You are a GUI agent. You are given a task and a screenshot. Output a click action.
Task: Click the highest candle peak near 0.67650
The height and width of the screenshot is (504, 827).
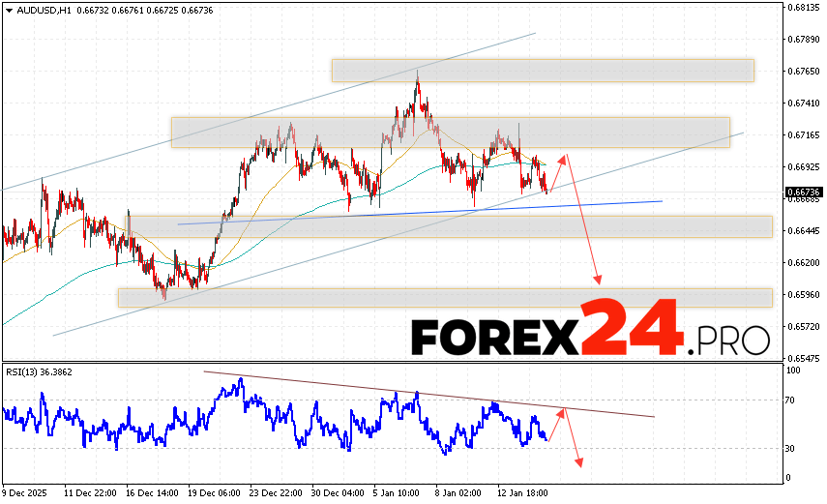pos(418,75)
